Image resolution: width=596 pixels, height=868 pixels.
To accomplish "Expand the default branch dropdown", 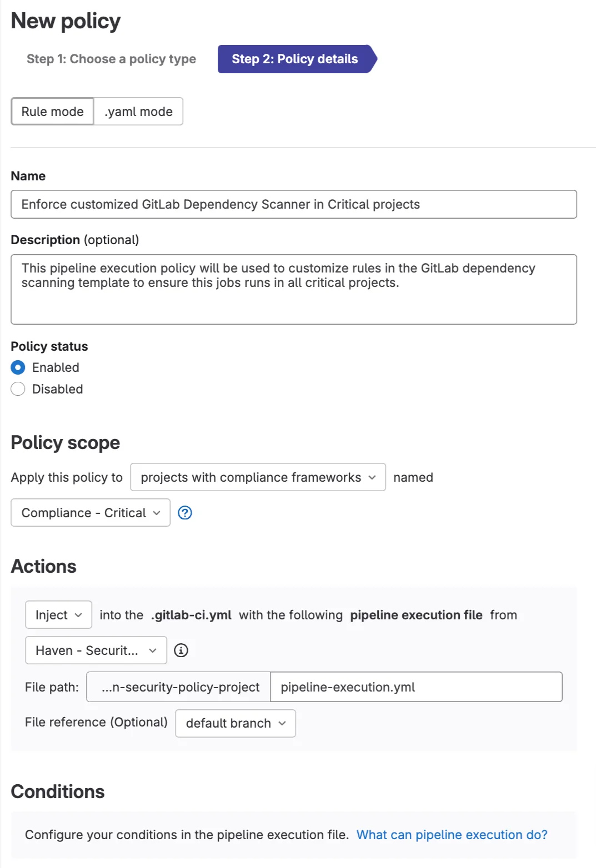I will pos(236,723).
